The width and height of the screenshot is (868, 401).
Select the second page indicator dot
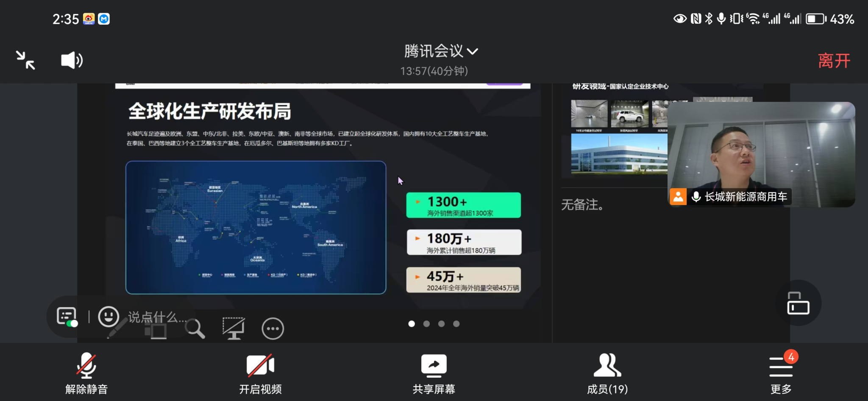[x=426, y=324]
